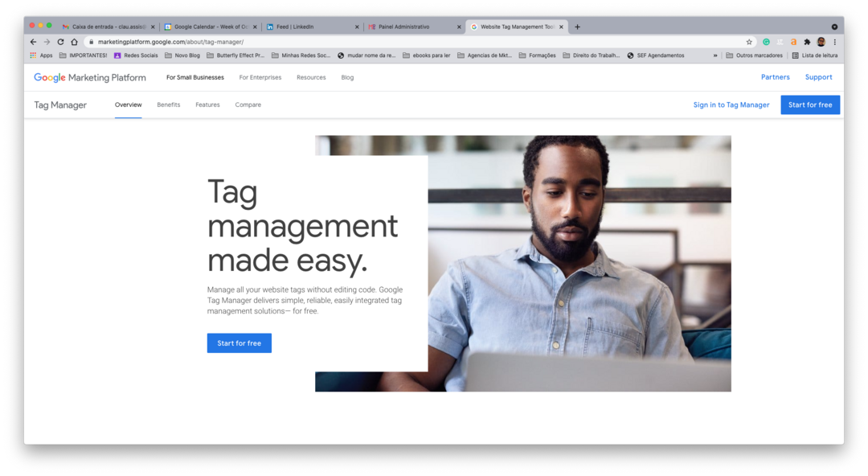Open a new tab with plus icon
The width and height of the screenshot is (868, 476).
577,27
